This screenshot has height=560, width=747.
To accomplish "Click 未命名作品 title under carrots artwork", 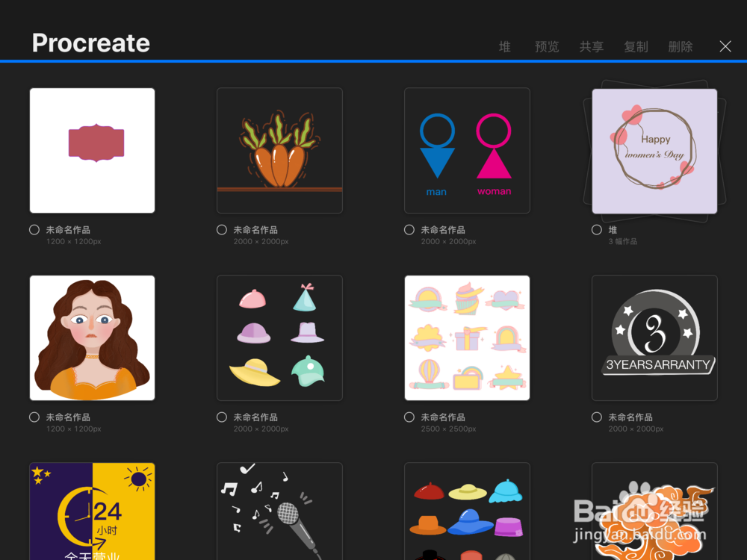I will click(255, 229).
